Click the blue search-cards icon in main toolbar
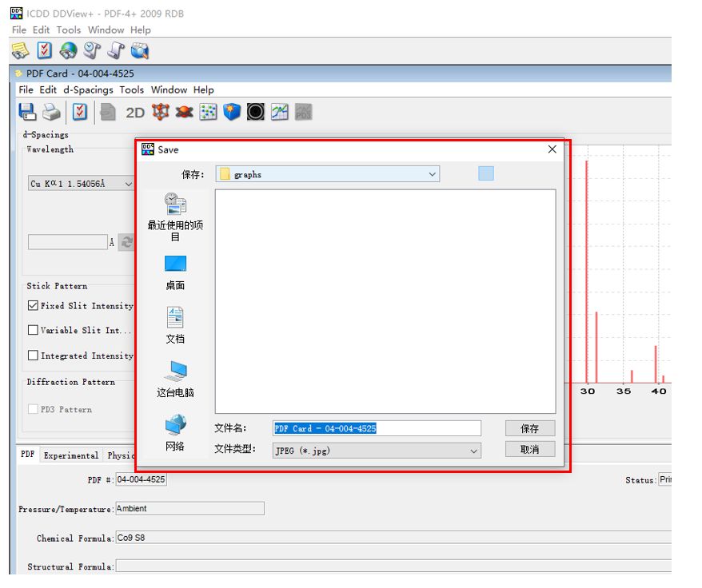The height and width of the screenshot is (588, 702). 140,50
